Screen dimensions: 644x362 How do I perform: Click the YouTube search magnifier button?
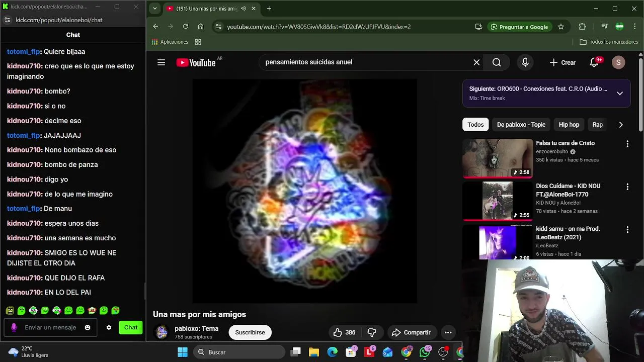(497, 62)
